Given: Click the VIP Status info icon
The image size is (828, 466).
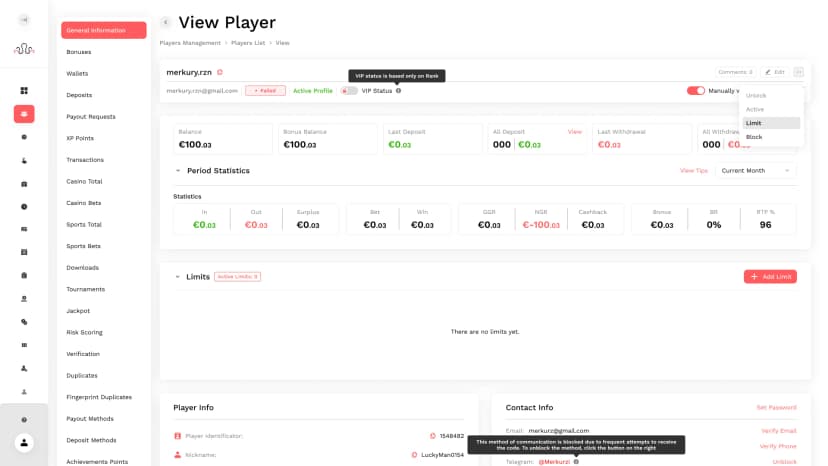Looking at the screenshot, I should pos(398,91).
